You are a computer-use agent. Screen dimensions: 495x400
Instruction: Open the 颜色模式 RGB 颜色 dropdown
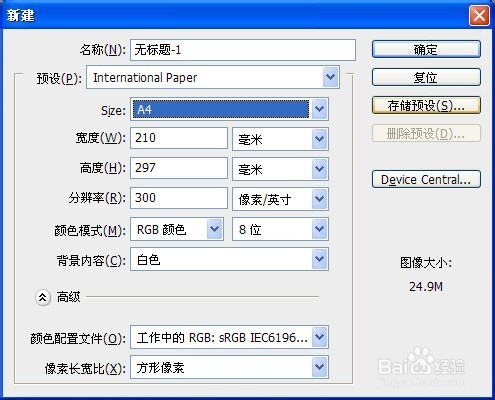click(177, 229)
